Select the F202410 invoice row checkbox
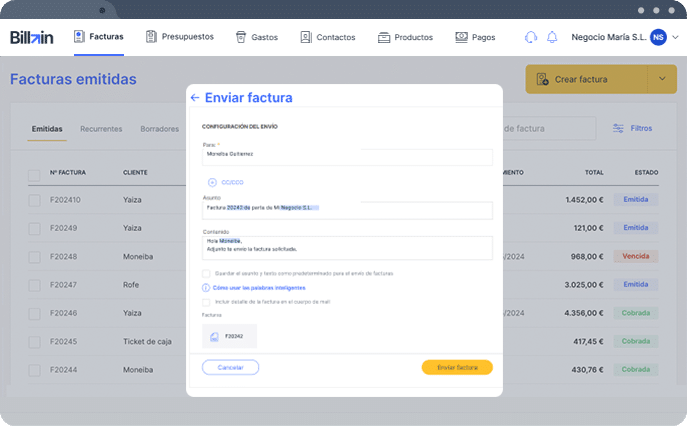This screenshot has height=426, width=687. tap(34, 199)
